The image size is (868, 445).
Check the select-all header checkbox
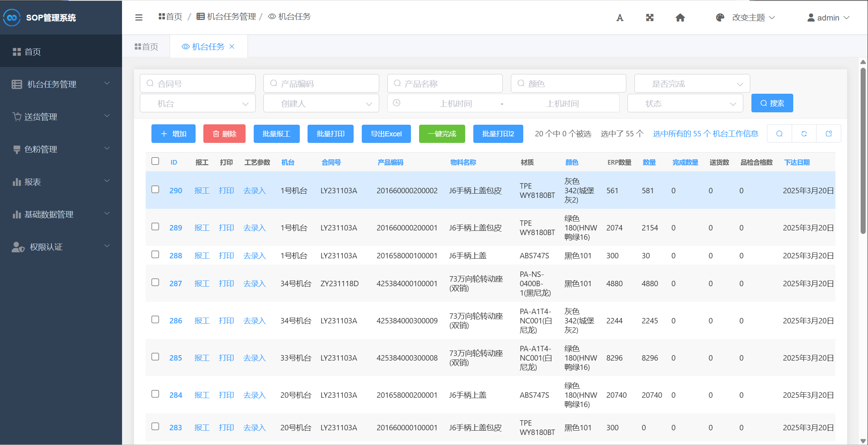[x=155, y=161]
